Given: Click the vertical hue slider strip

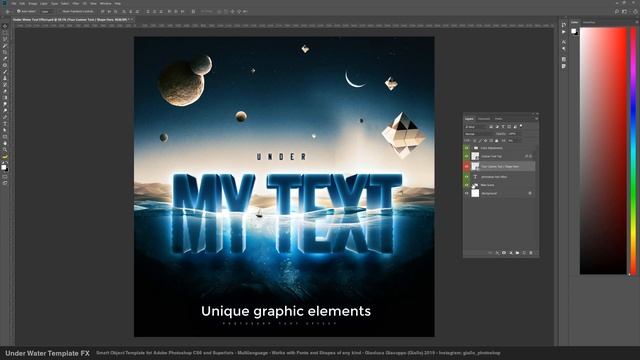Looking at the screenshot, I should point(633,151).
